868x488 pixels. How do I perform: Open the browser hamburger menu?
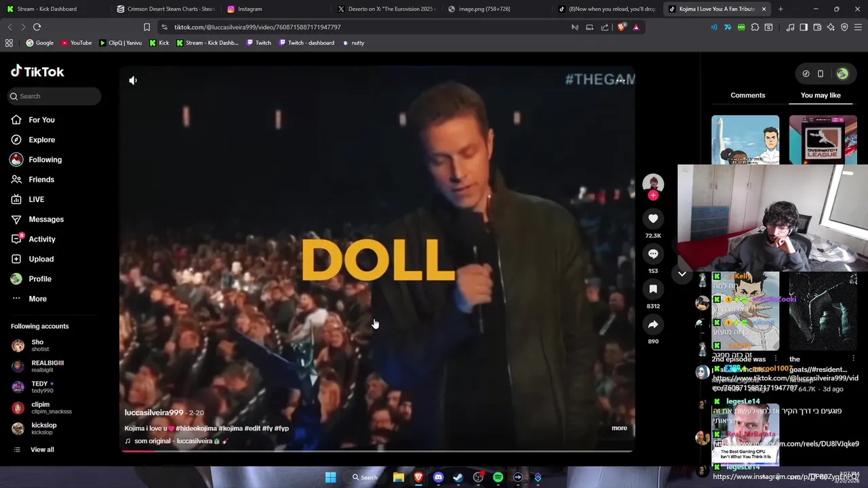pyautogui.click(x=858, y=27)
